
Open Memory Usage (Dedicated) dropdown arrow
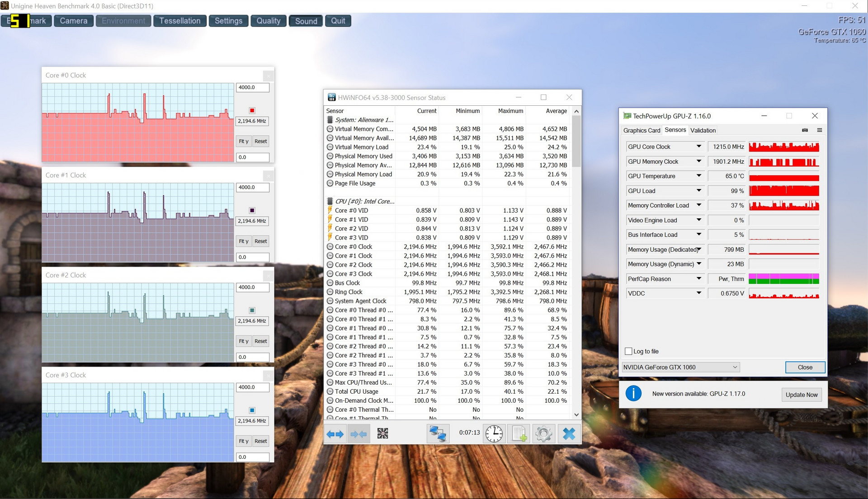click(x=699, y=249)
